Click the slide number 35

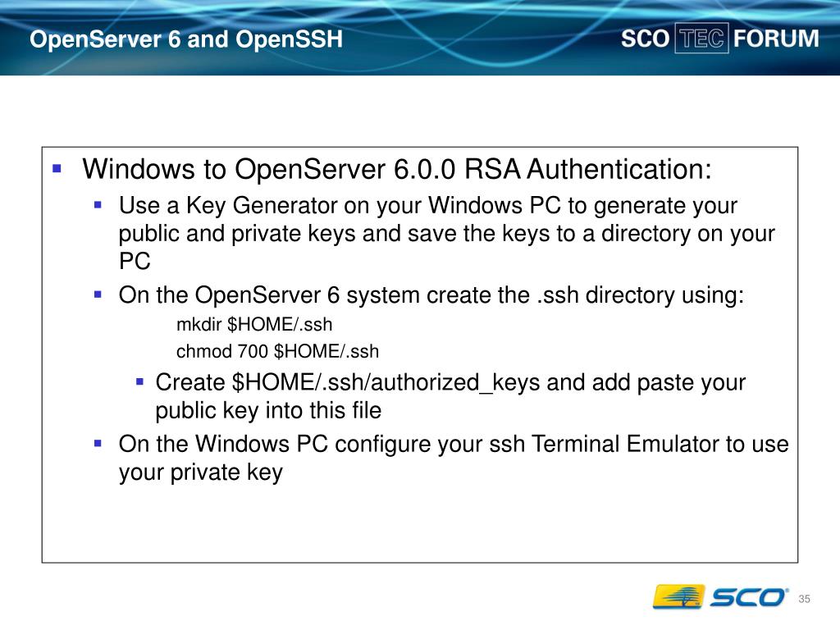[x=804, y=599]
